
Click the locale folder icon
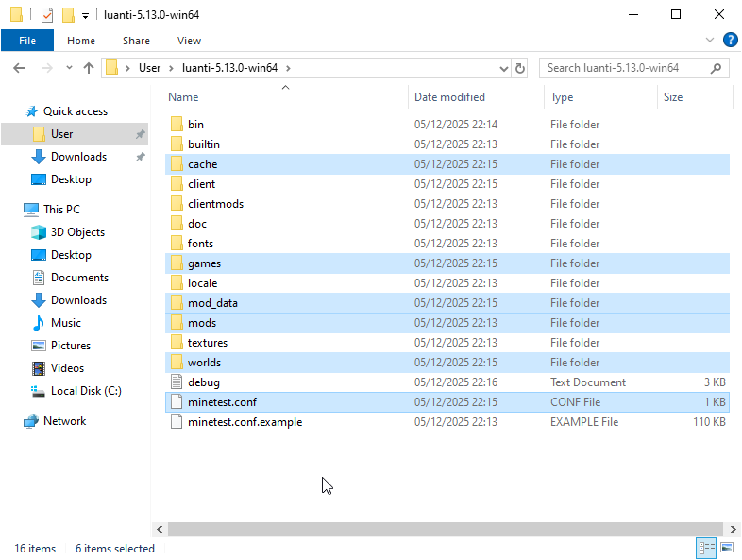177,283
